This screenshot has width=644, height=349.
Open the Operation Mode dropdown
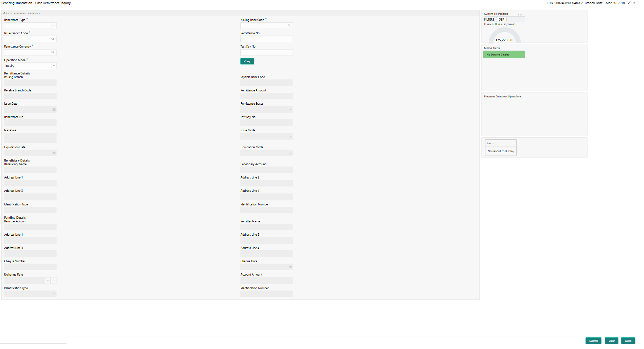click(54, 66)
